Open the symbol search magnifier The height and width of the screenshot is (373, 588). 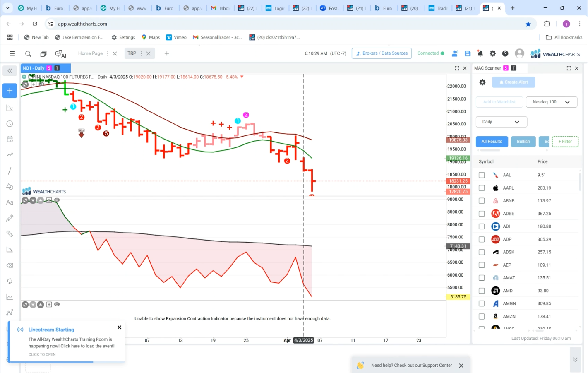tap(28, 54)
